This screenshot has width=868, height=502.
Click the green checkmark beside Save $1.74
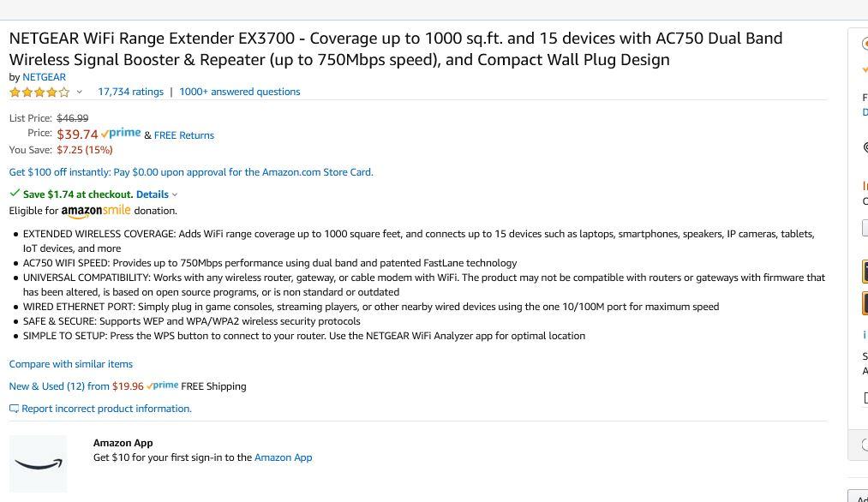tap(15, 193)
